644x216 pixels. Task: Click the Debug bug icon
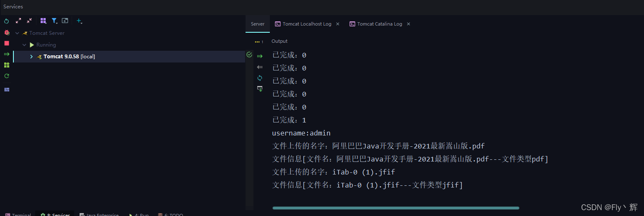click(7, 32)
